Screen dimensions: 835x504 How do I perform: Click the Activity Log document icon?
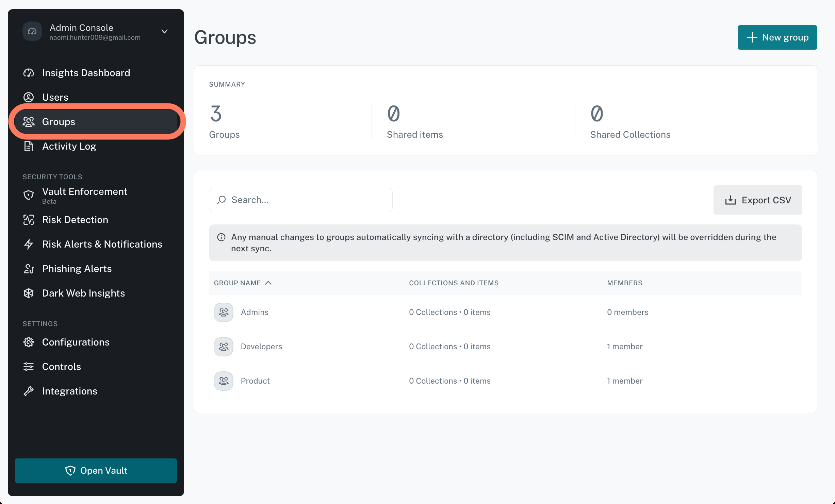tap(29, 146)
